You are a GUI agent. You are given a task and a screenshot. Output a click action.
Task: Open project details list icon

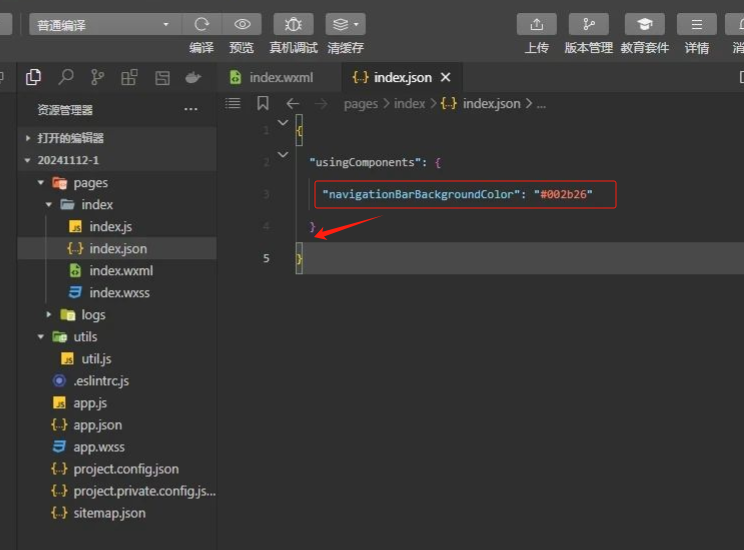tap(697, 24)
